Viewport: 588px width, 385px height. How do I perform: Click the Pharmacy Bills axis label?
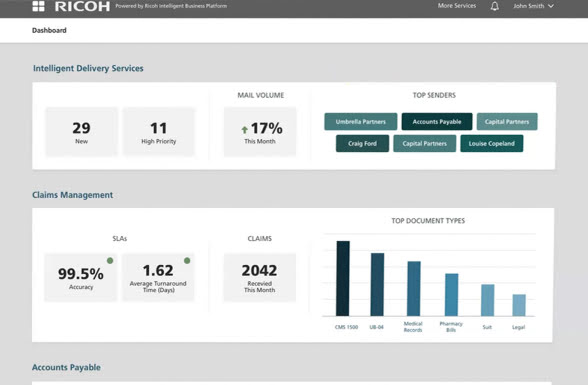coord(451,327)
